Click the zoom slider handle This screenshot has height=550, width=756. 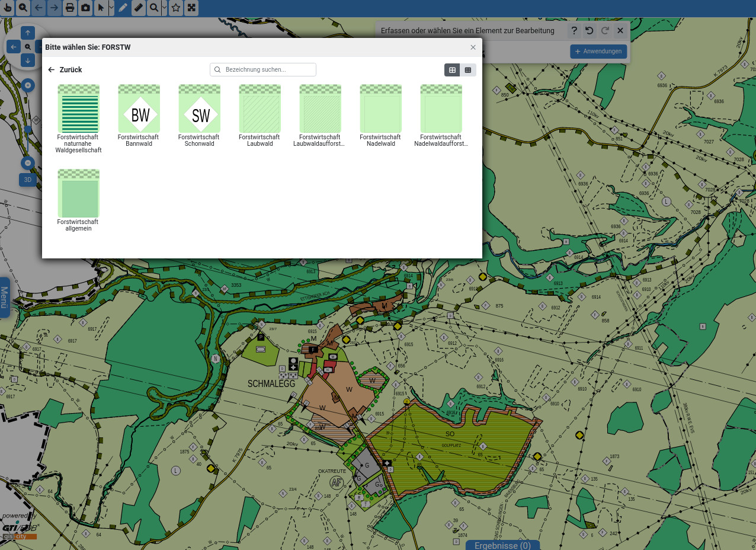click(28, 129)
